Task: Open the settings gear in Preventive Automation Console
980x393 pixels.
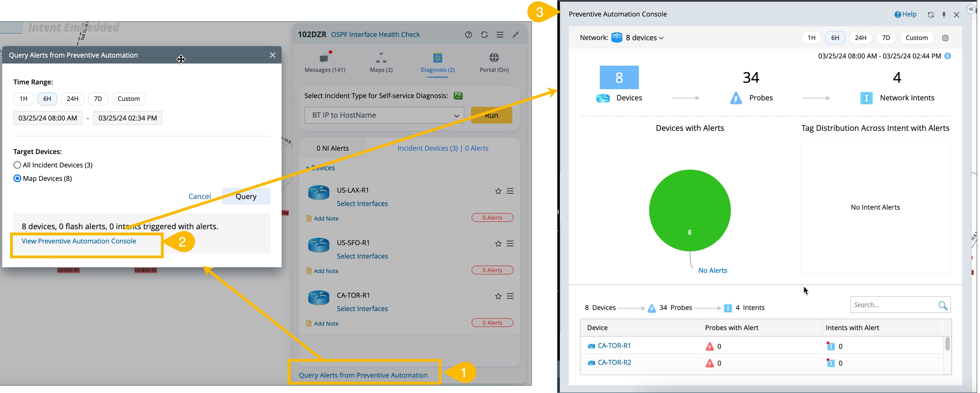Action: click(945, 38)
